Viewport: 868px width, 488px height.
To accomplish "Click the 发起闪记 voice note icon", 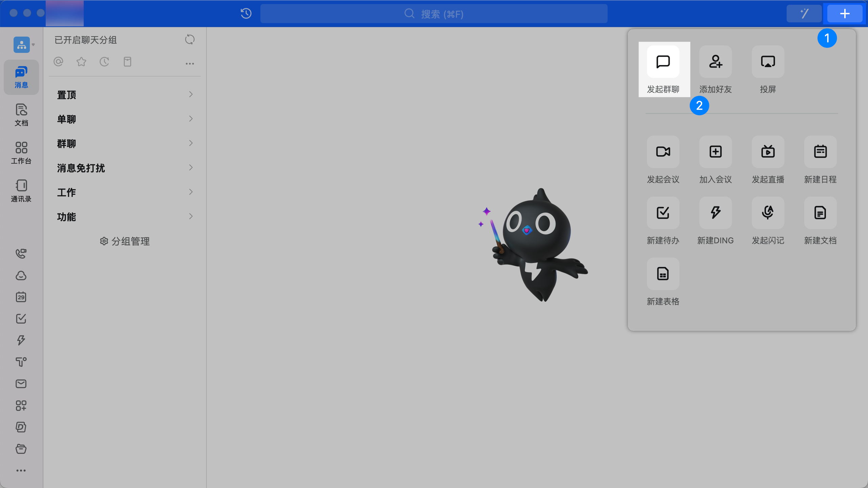I will click(768, 213).
